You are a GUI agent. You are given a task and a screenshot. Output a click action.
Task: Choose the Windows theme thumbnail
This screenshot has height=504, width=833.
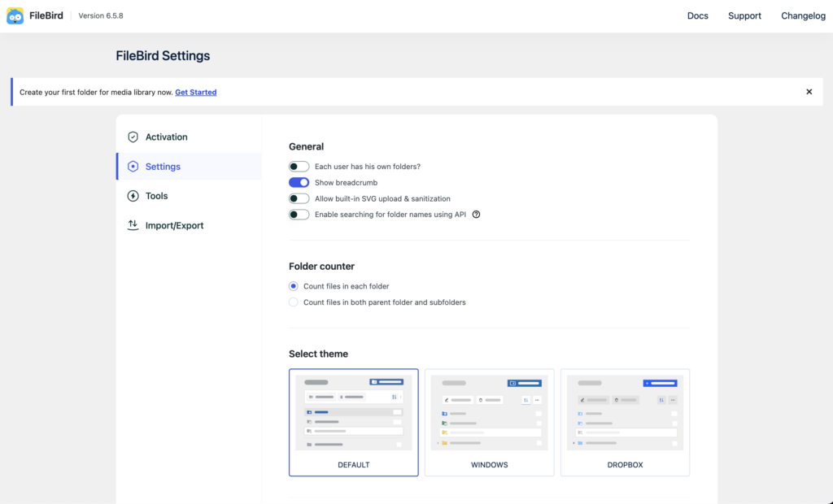[x=489, y=422]
